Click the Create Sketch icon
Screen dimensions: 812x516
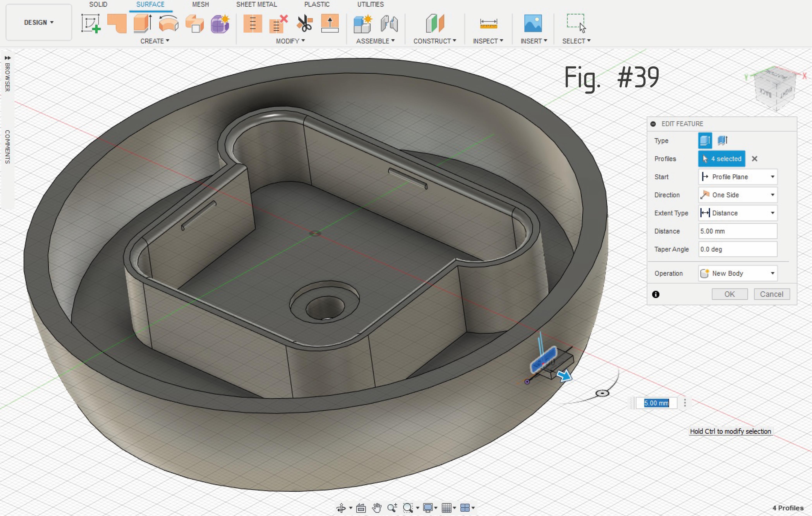90,23
